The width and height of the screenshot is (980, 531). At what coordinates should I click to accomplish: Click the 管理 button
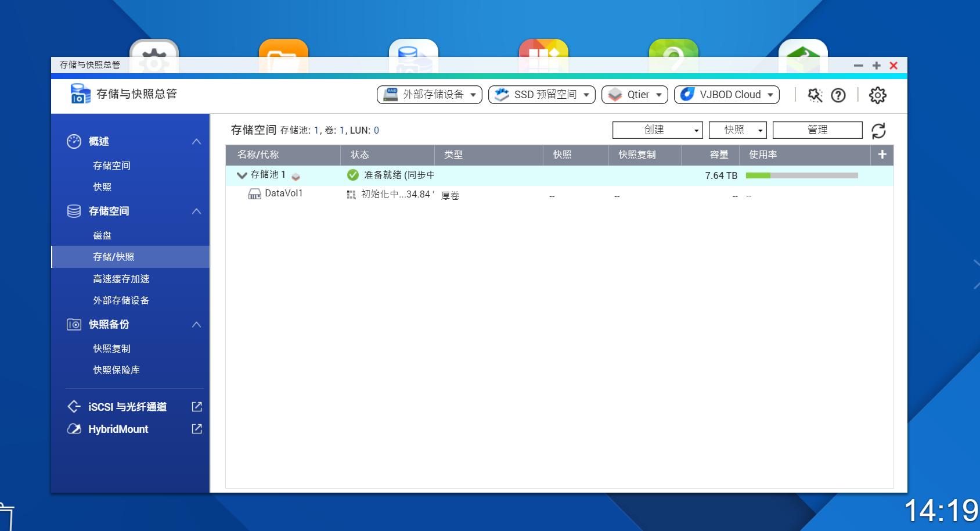tap(817, 130)
